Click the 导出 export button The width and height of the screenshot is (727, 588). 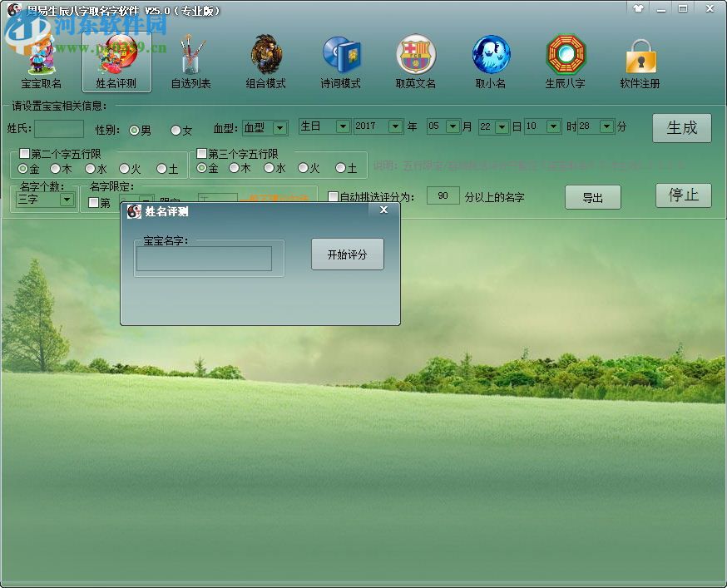coord(592,198)
